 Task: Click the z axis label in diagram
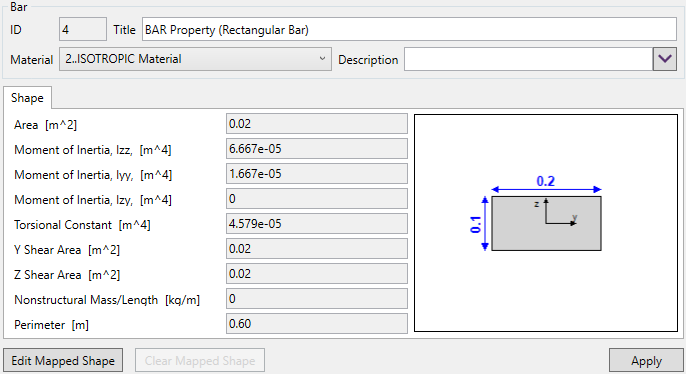tap(536, 204)
